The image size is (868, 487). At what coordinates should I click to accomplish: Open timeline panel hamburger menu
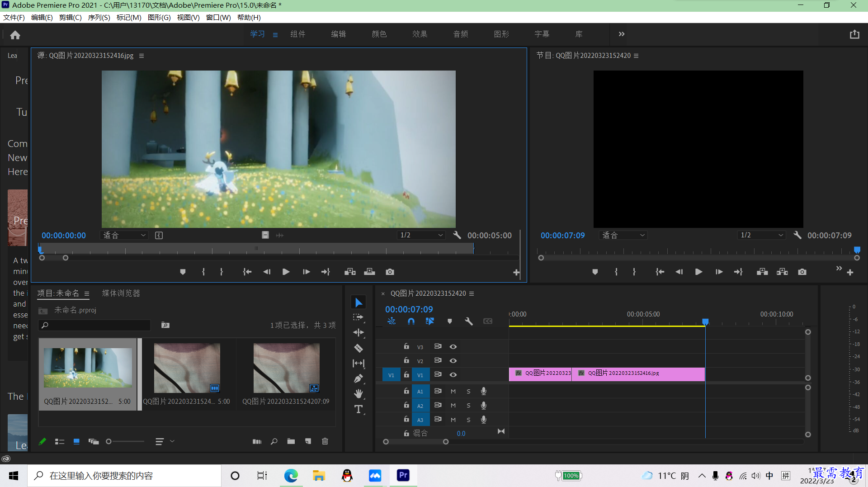click(x=472, y=293)
